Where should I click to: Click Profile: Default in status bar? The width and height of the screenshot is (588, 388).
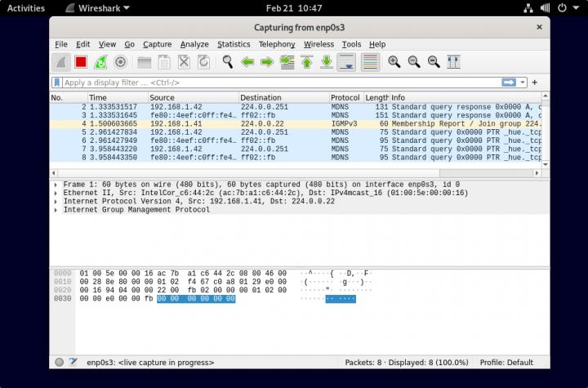(x=506, y=362)
